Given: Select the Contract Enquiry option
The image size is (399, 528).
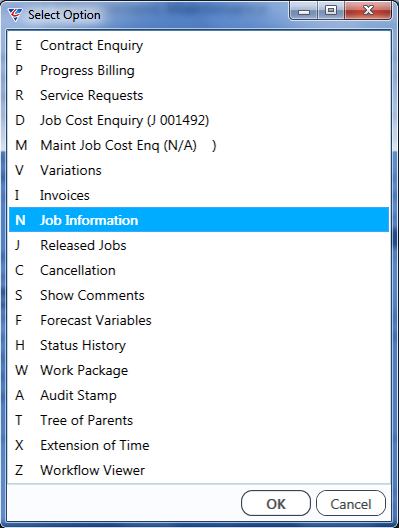Looking at the screenshot, I should (x=199, y=45).
